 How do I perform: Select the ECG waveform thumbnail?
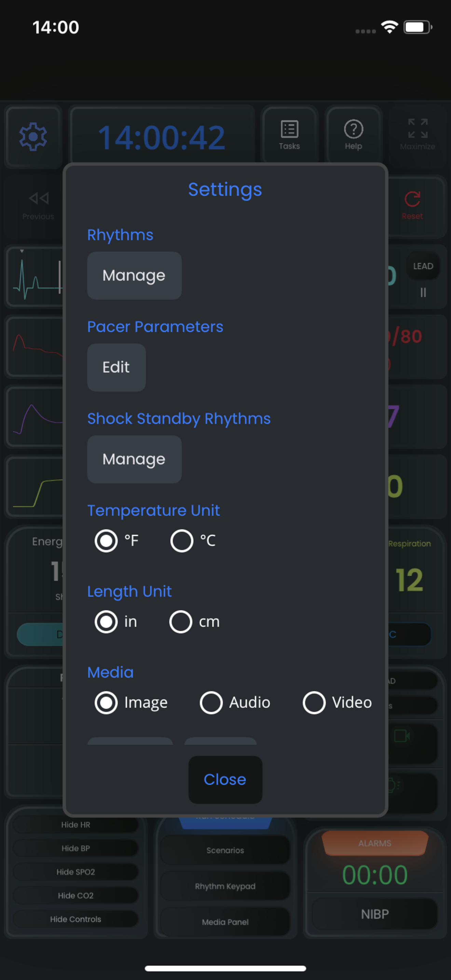coord(36,276)
